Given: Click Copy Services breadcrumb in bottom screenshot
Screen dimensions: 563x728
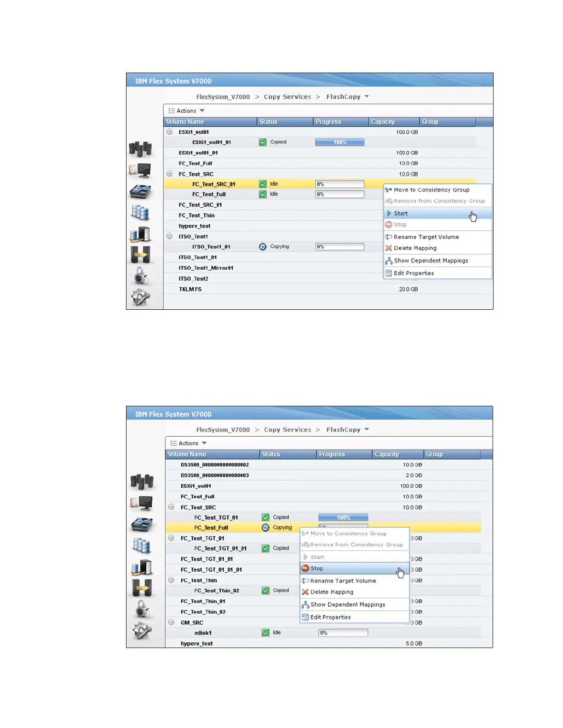Looking at the screenshot, I should point(287,430).
